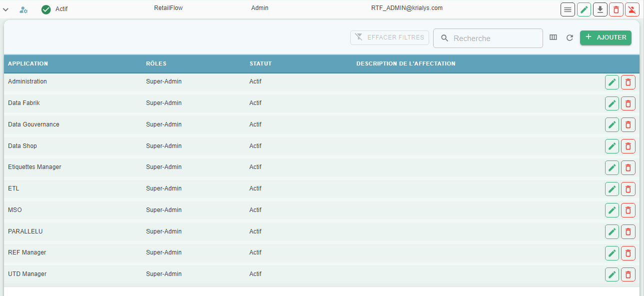The height and width of the screenshot is (296, 644).
Task: Delete the Data Gouvernance assignment
Action: pyautogui.click(x=628, y=125)
